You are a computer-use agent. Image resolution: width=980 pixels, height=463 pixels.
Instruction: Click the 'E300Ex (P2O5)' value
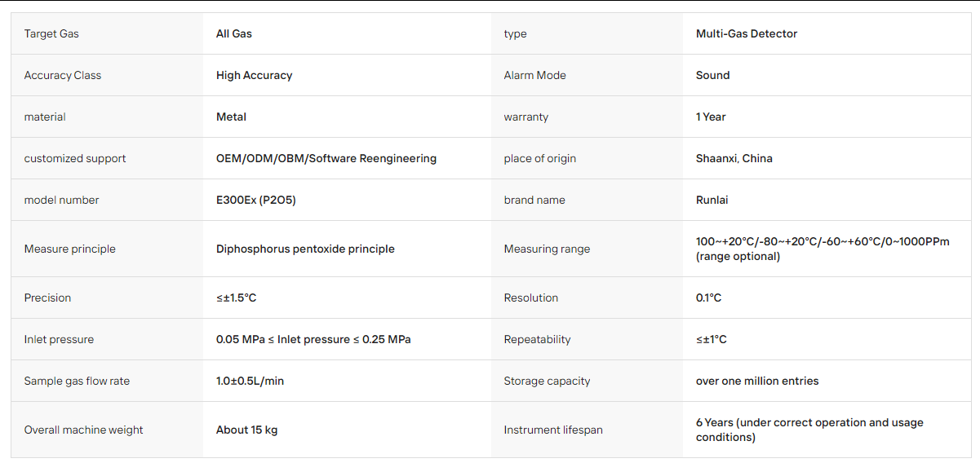coord(256,200)
